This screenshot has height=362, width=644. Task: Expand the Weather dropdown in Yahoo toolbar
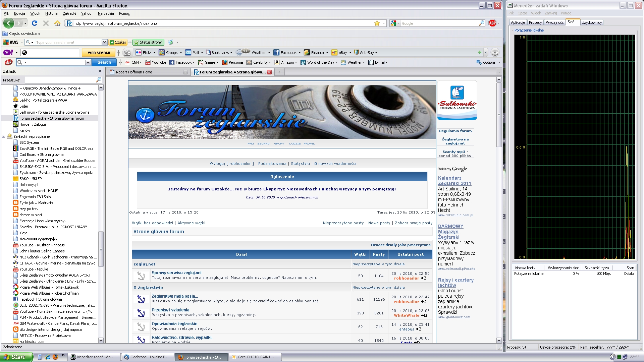(269, 53)
